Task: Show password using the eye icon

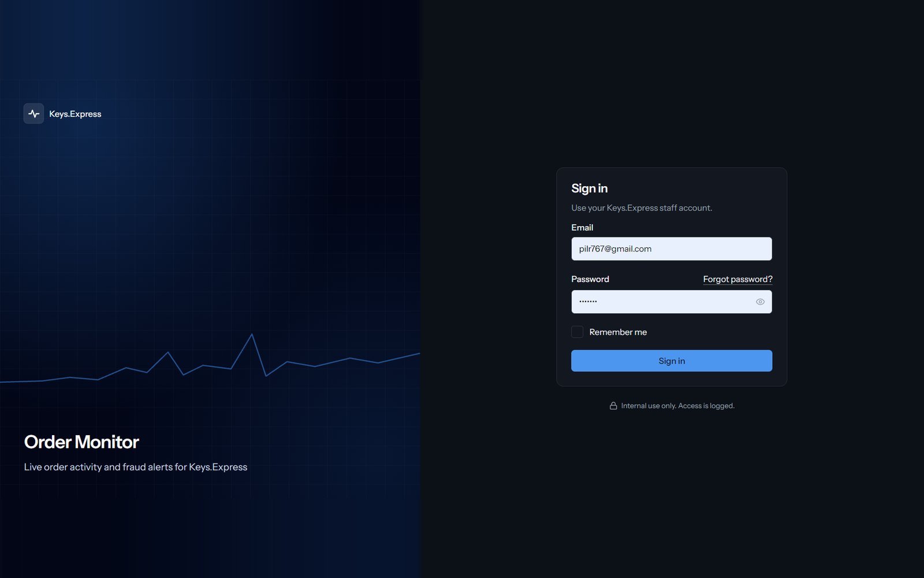Action: [760, 302]
